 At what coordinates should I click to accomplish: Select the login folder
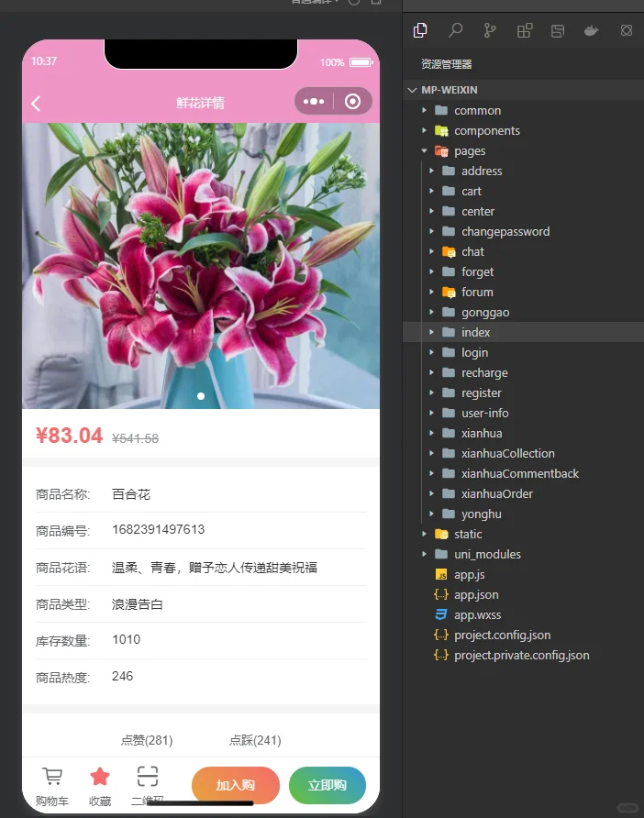click(x=474, y=353)
